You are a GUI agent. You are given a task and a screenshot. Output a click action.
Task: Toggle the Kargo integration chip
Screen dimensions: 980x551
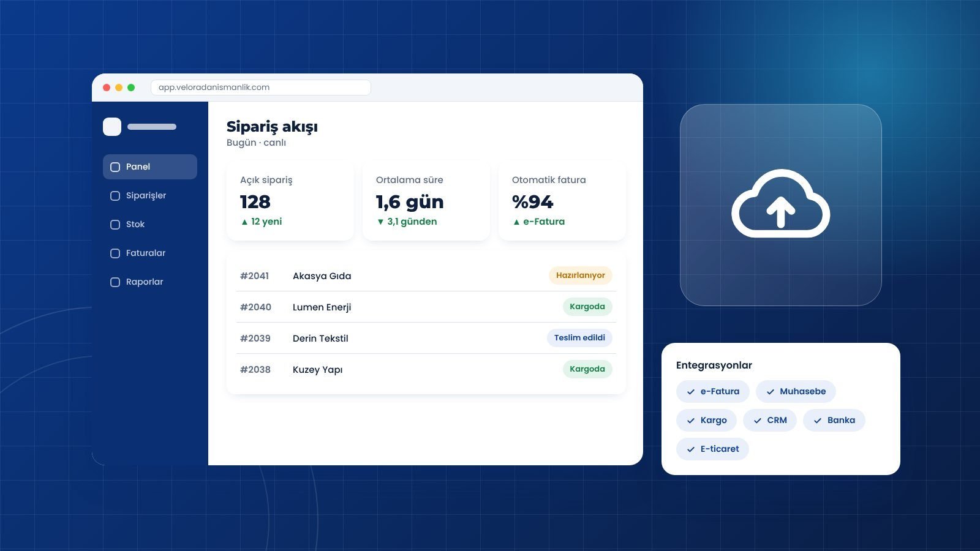pyautogui.click(x=706, y=420)
